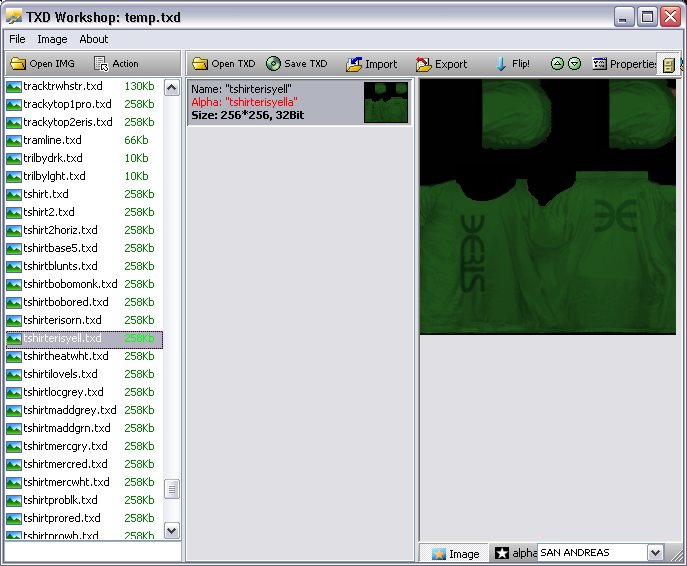
Task: Flip the texture with Flip! button
Action: (512, 64)
